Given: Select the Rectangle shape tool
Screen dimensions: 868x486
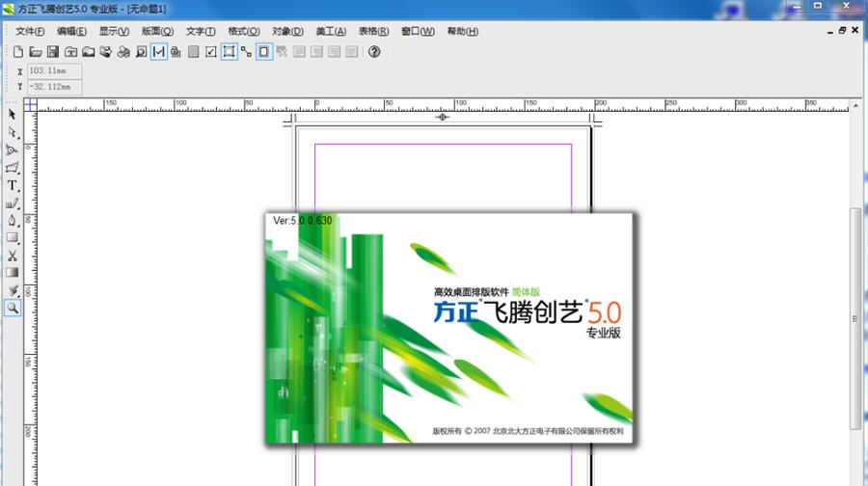Looking at the screenshot, I should (x=13, y=237).
